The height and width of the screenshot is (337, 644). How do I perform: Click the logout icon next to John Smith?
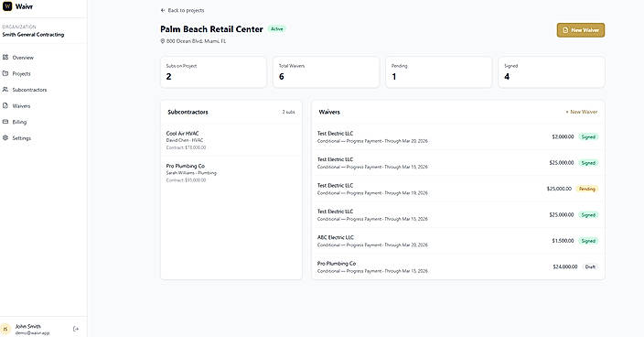pos(76,329)
